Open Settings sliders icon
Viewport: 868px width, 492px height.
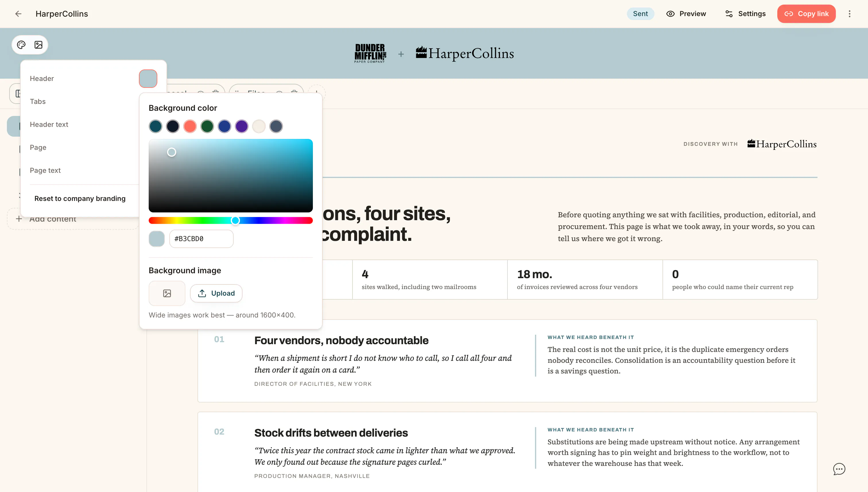coord(729,14)
